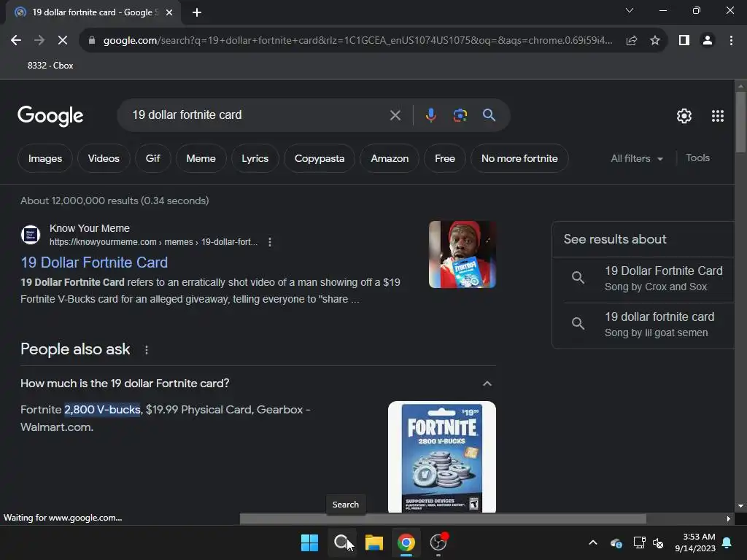Open the 19 Dollar Fortnite Card result link

94,262
